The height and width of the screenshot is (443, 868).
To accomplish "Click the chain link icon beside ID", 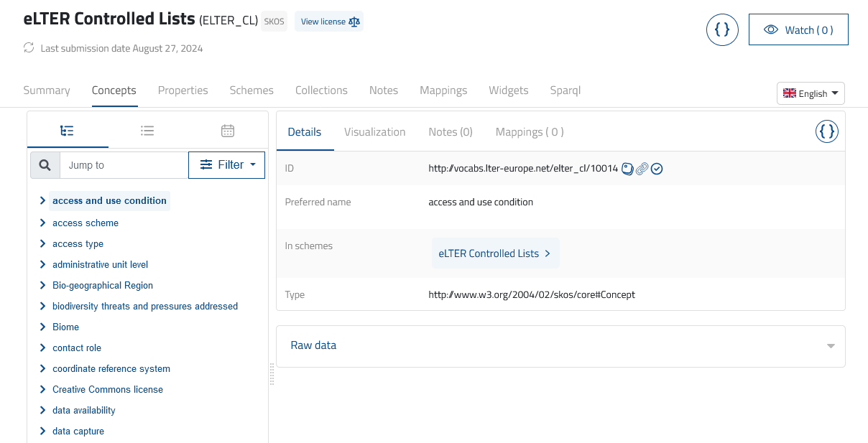I will coord(642,169).
